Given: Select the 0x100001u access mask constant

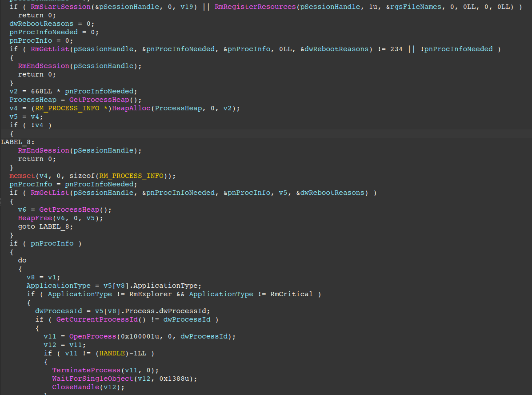Looking at the screenshot, I should pyautogui.click(x=140, y=337).
